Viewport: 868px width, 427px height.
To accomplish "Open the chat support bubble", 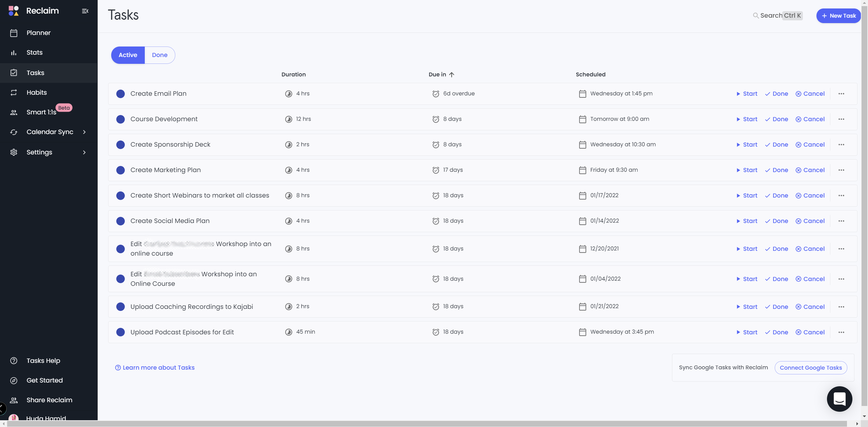I will point(839,399).
